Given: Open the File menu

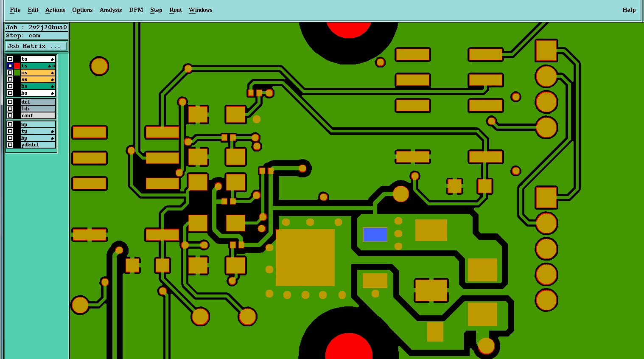Looking at the screenshot, I should point(15,10).
